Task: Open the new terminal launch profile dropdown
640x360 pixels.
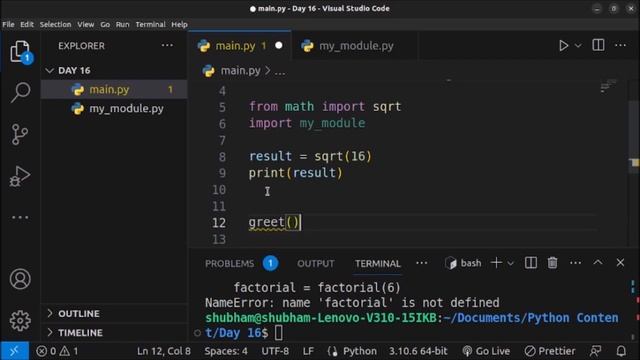Action: click(x=510, y=264)
